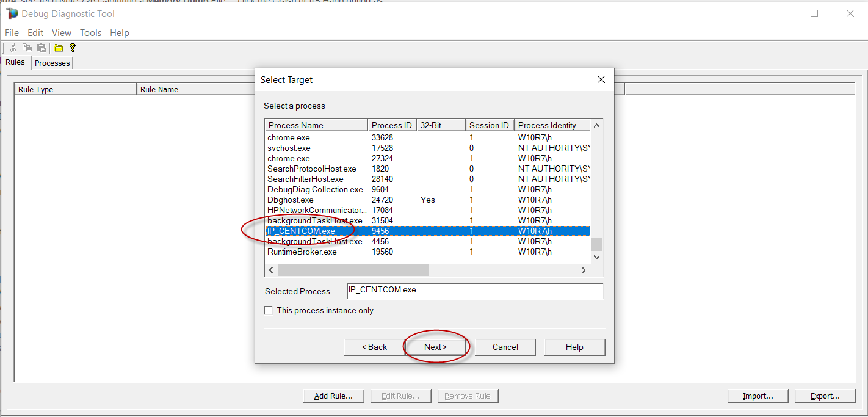868x417 pixels.
Task: Enable 'This process instance only' checkbox
Action: 269,310
